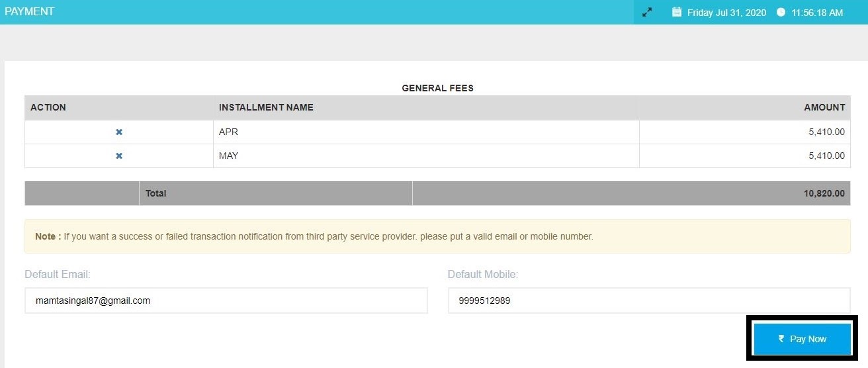Click the clock icon beside the time

click(781, 13)
